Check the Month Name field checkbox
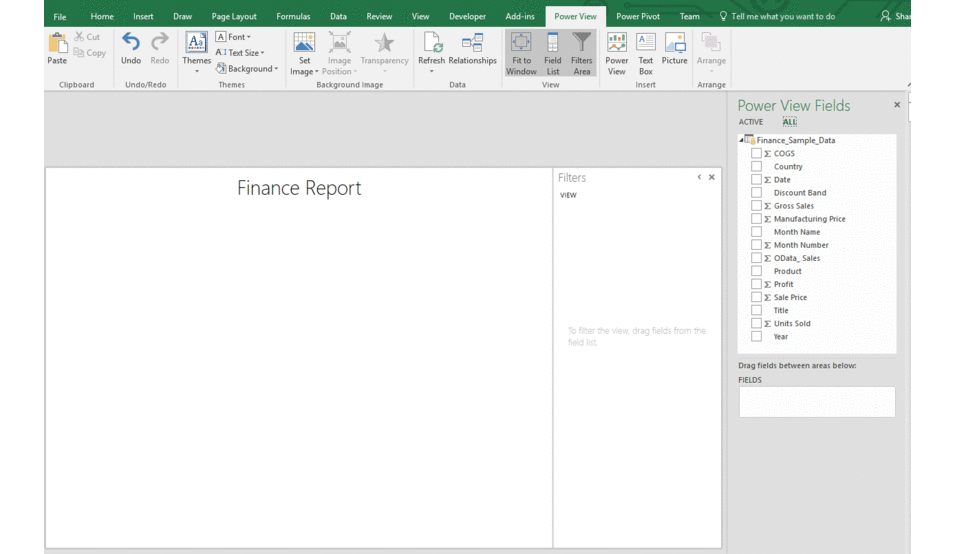Viewport: 954px width, 554px height. (x=756, y=232)
